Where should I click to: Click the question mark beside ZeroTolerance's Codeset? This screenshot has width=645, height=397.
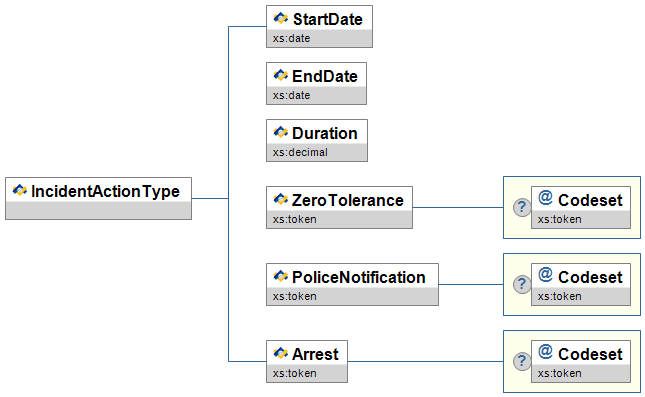pyautogui.click(x=522, y=207)
